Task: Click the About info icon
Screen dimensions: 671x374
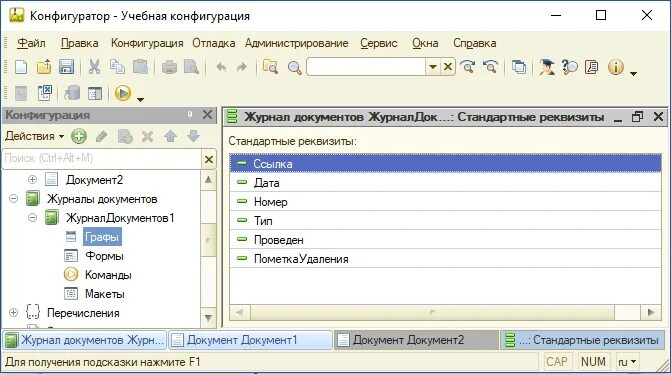Action: point(615,67)
